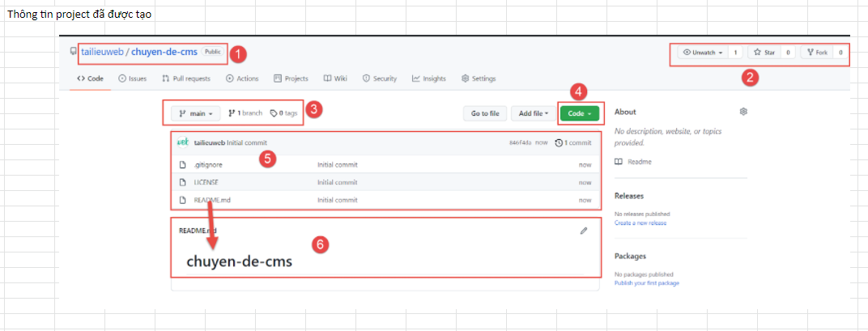This screenshot has width=868, height=331.
Task: Click the Packages heading
Action: pyautogui.click(x=631, y=257)
